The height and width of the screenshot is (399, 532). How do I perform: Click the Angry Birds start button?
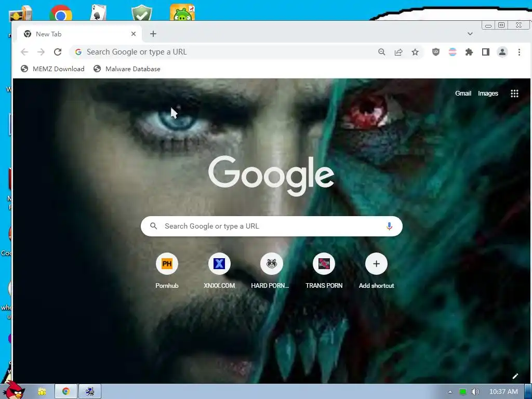14,390
